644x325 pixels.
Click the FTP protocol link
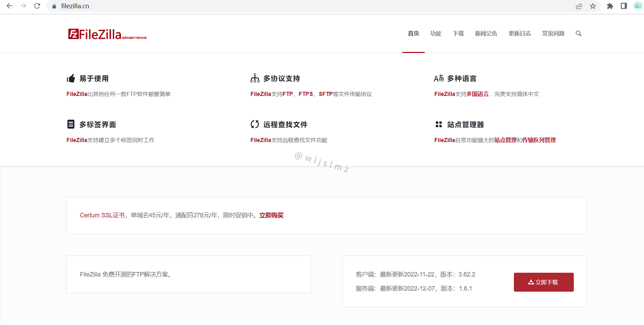pyautogui.click(x=288, y=94)
